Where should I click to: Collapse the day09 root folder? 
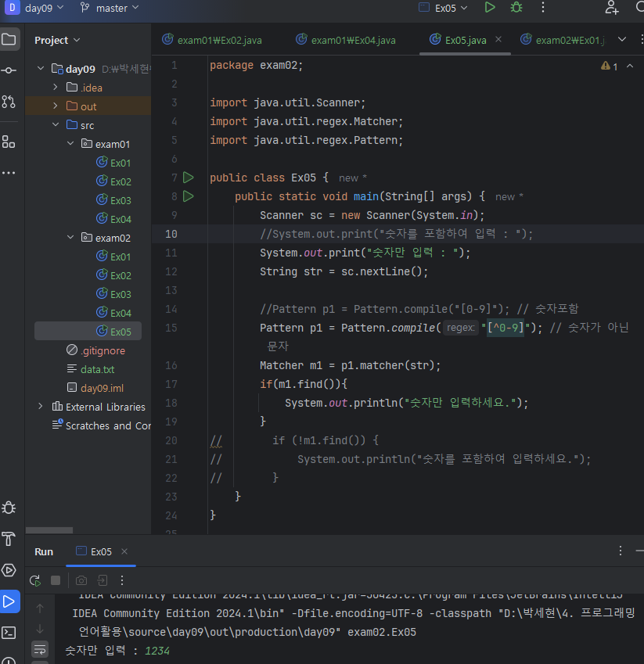(41, 68)
